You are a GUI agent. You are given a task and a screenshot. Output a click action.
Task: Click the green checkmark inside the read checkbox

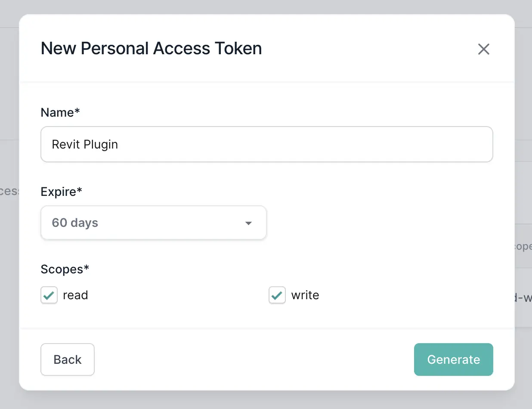49,295
